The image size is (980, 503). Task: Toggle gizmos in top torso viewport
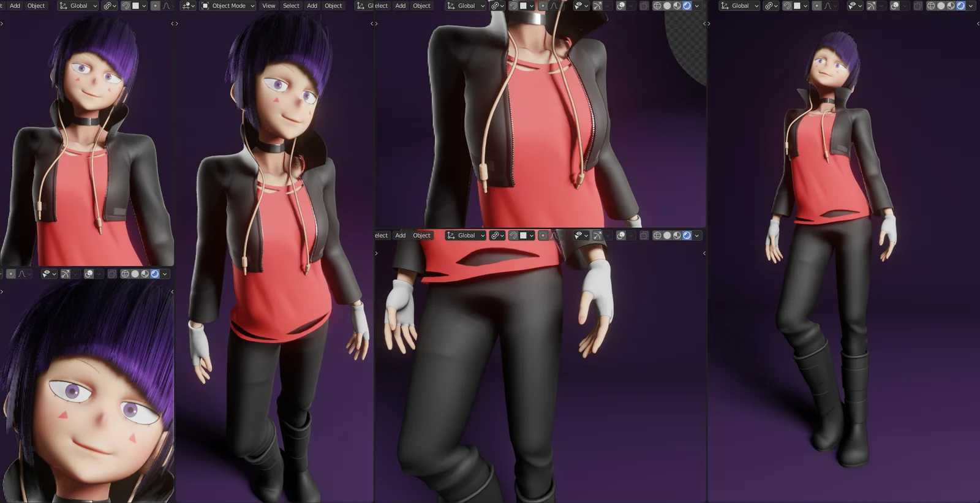pos(597,6)
